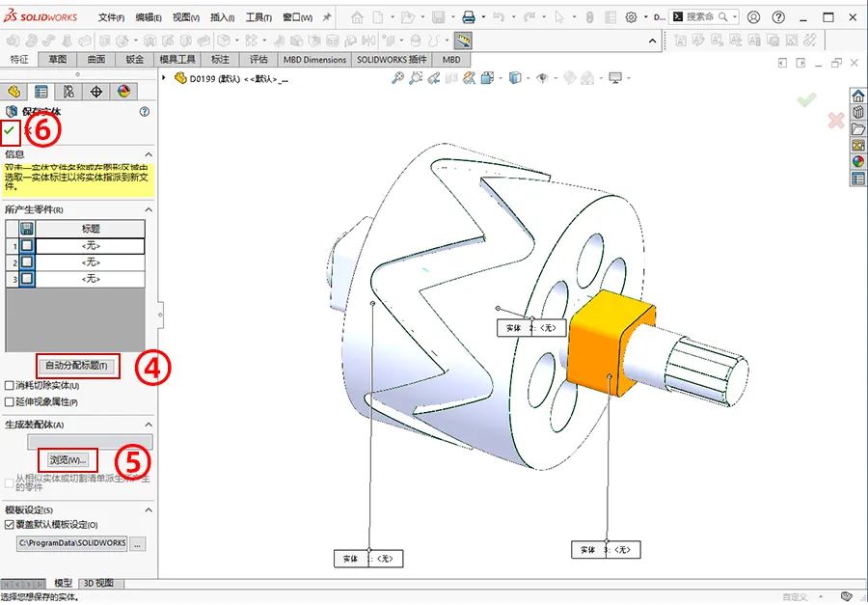Screen dimensions: 868x605
Task: Pin the menu bar with the pushpin icon
Action: (x=327, y=17)
